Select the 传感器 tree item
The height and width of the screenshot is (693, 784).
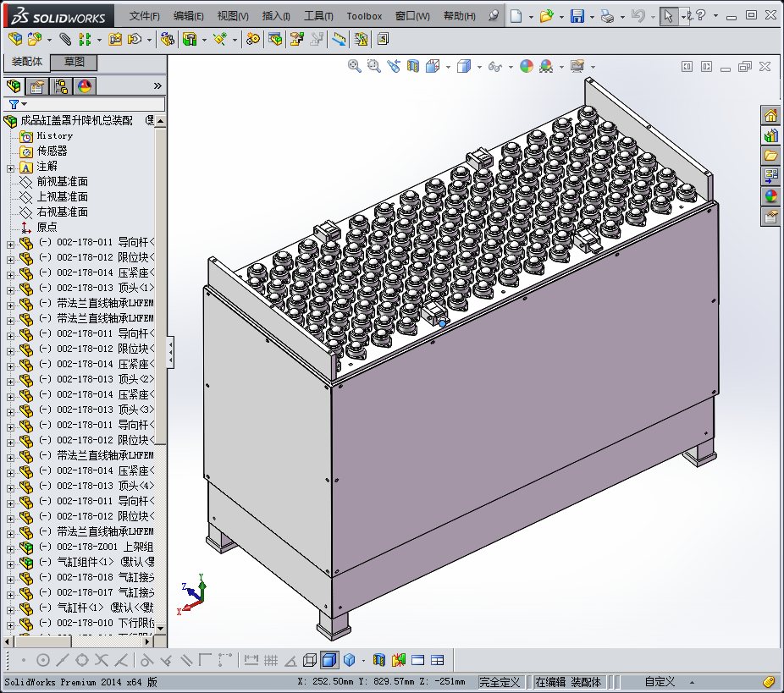[52, 151]
